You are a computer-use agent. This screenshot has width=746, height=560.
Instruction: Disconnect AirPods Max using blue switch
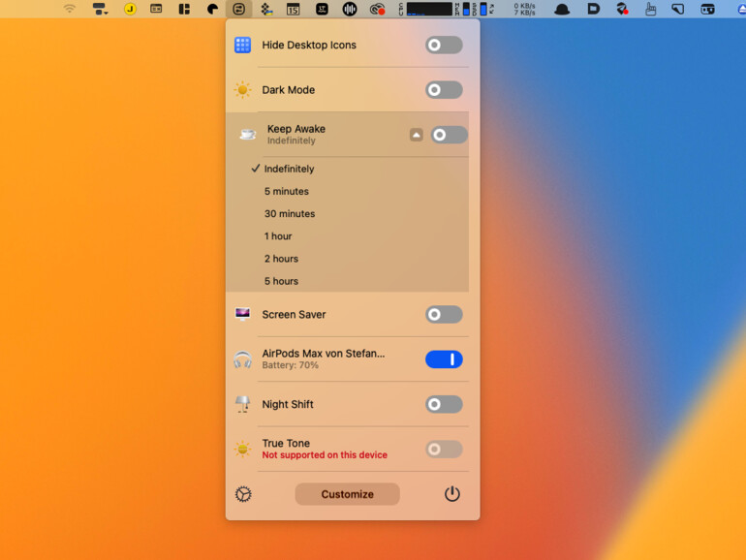[444, 359]
